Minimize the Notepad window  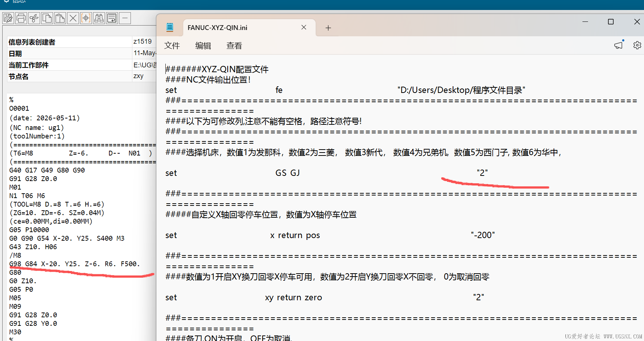[585, 22]
